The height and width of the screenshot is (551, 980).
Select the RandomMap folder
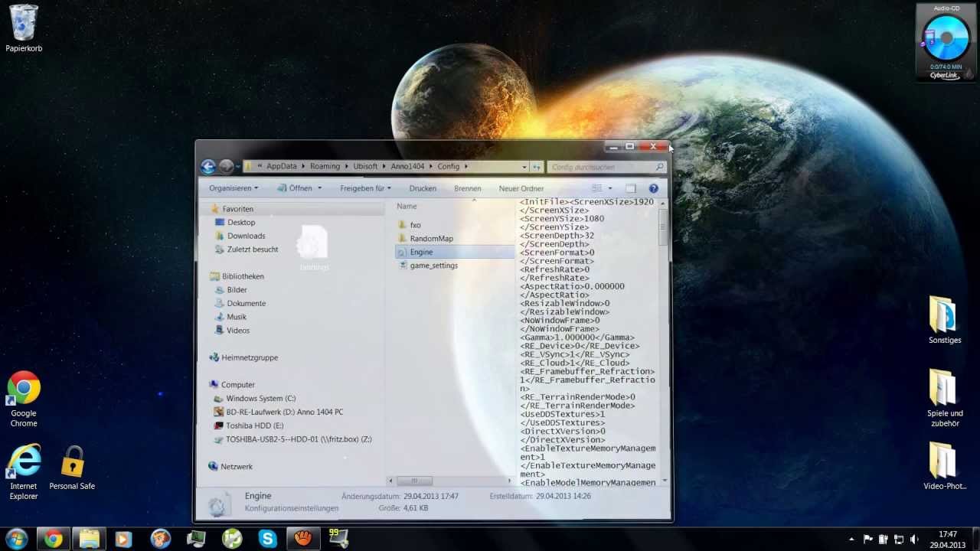click(431, 239)
